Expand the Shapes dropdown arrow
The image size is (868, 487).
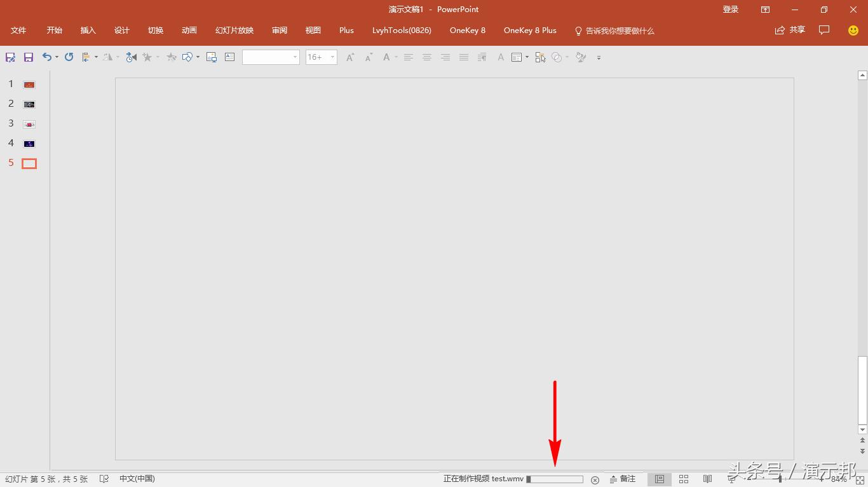point(198,57)
